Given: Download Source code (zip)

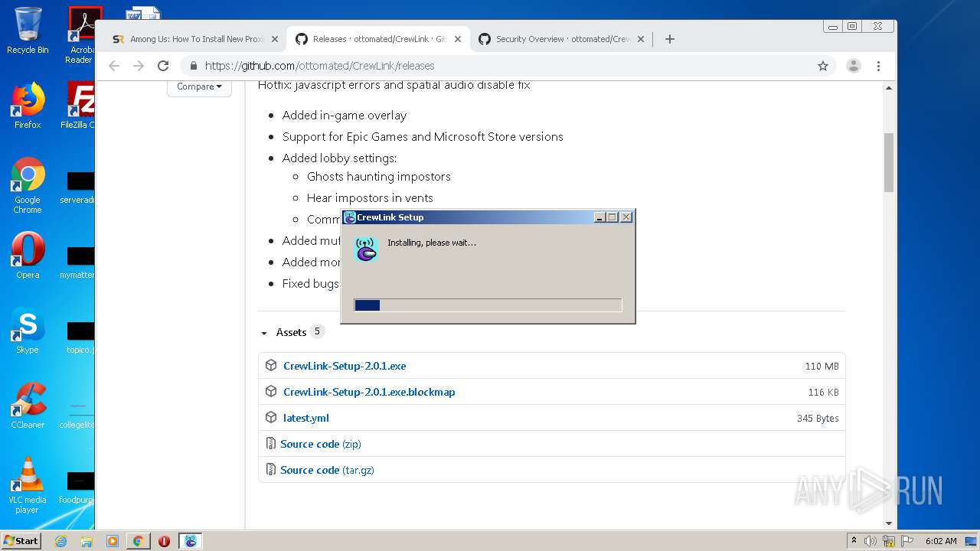Looking at the screenshot, I should click(321, 444).
